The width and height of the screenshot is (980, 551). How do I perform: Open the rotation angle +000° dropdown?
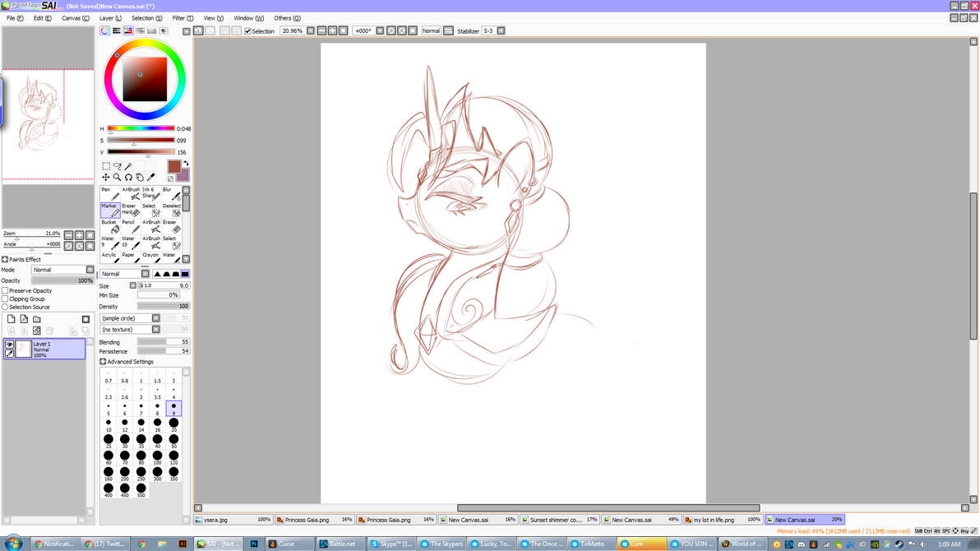coord(379,30)
